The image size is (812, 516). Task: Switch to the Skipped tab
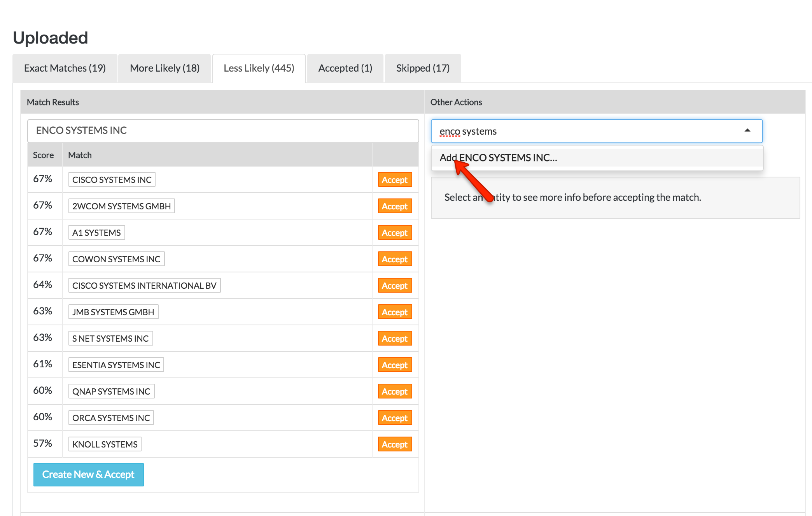[423, 68]
